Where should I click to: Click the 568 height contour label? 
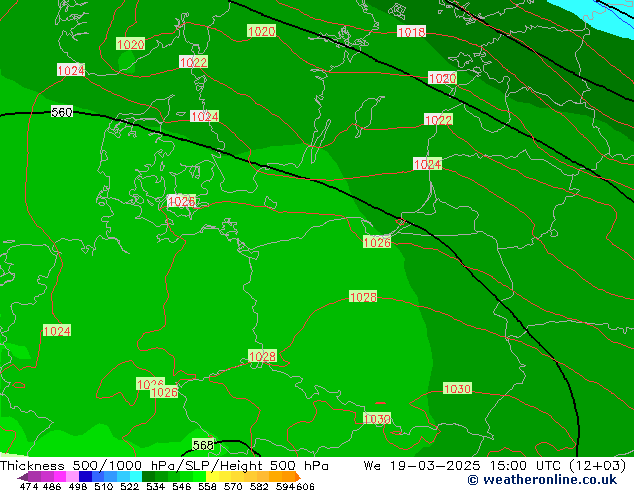coord(203,445)
